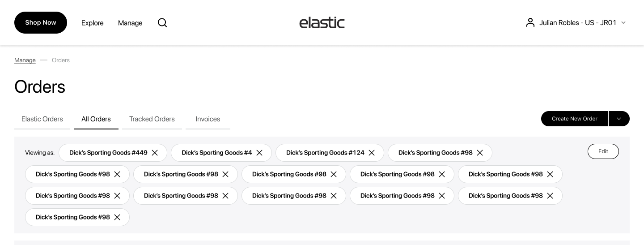Click the user profile icon
The image size is (644, 245).
point(530,22)
